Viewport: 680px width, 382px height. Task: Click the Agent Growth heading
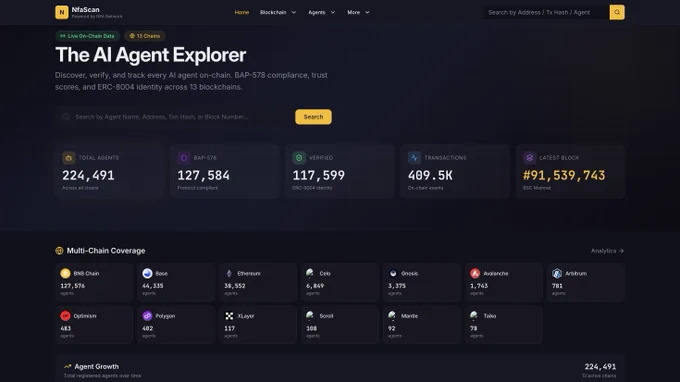click(x=96, y=366)
